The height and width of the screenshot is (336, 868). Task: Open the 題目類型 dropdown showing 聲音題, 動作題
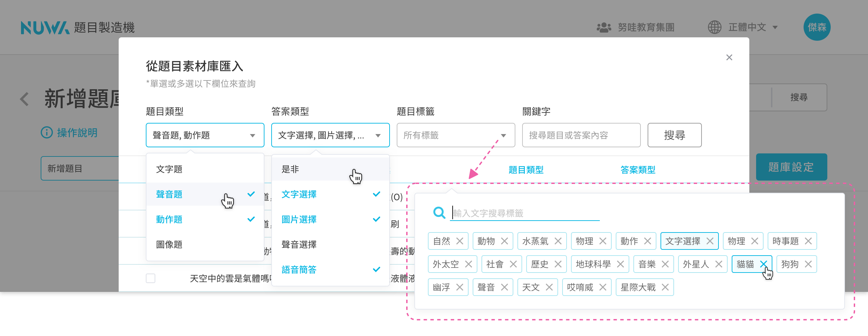pos(205,135)
